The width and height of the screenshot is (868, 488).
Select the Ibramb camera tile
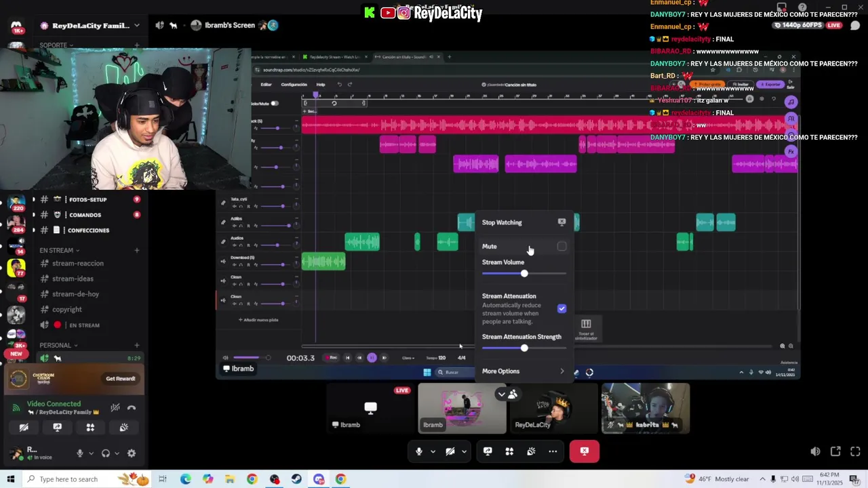[x=462, y=409]
